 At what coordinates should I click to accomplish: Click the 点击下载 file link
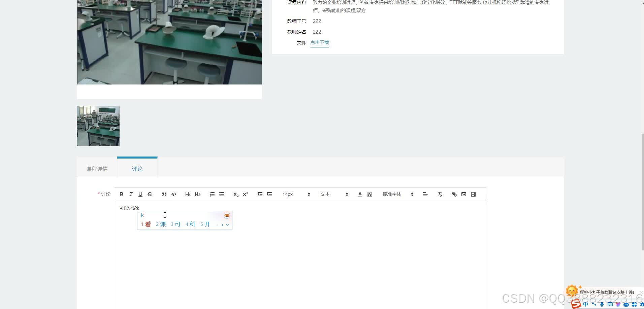319,42
